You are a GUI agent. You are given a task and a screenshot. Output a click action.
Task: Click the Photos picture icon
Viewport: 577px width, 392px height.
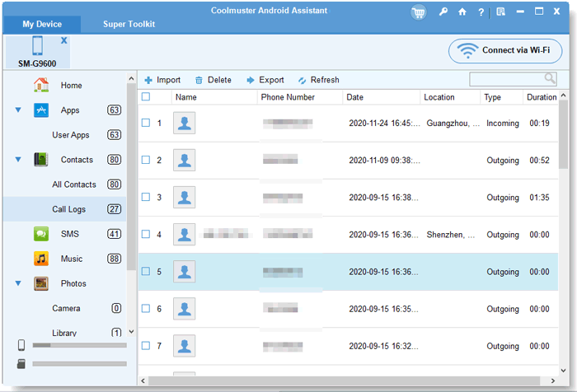(x=41, y=283)
